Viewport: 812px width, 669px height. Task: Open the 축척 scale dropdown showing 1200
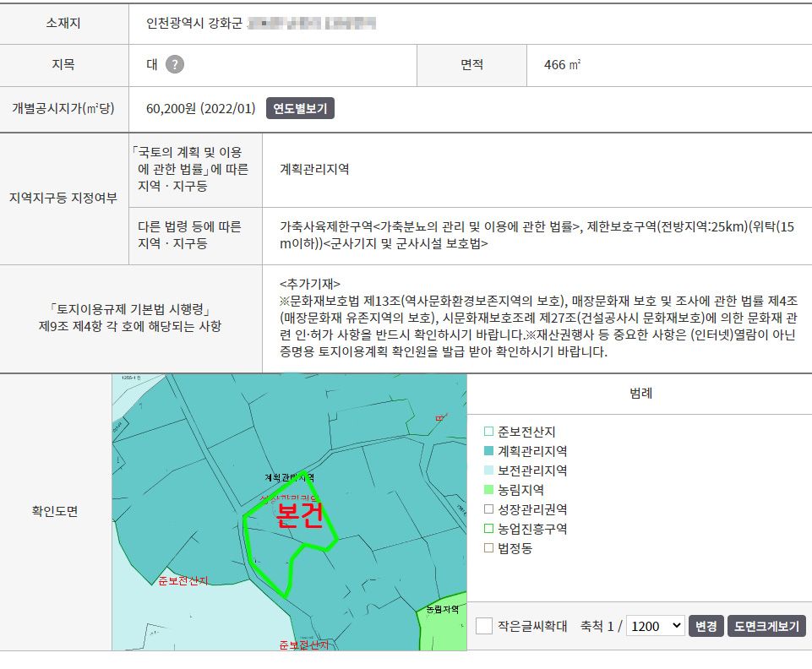[x=656, y=626]
